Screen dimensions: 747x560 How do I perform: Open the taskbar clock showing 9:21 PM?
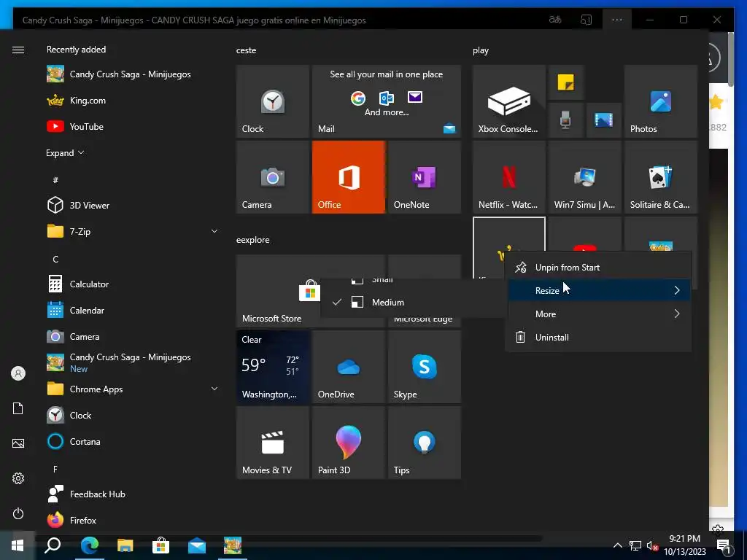(x=685, y=545)
